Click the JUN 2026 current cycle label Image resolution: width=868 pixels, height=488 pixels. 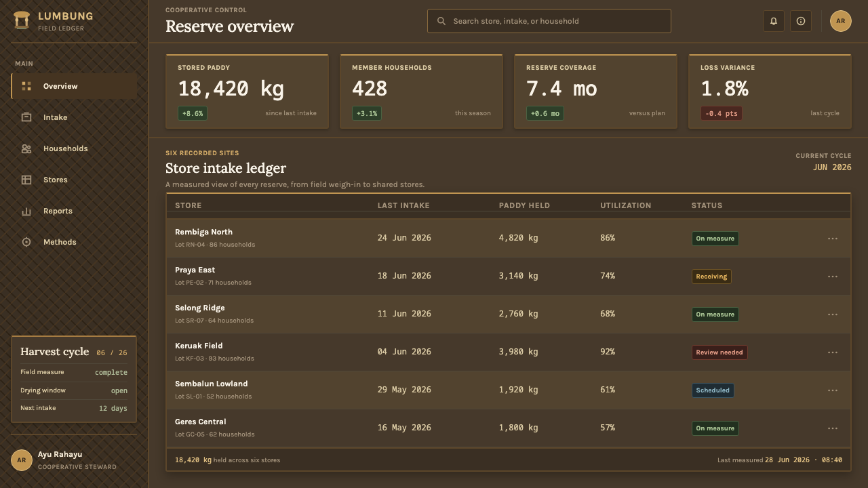[x=832, y=167]
